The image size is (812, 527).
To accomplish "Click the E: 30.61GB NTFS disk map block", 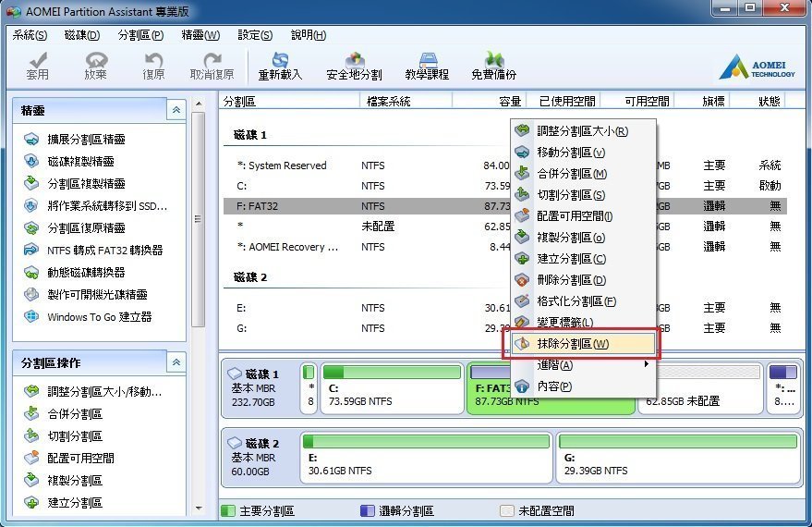I will tap(427, 458).
